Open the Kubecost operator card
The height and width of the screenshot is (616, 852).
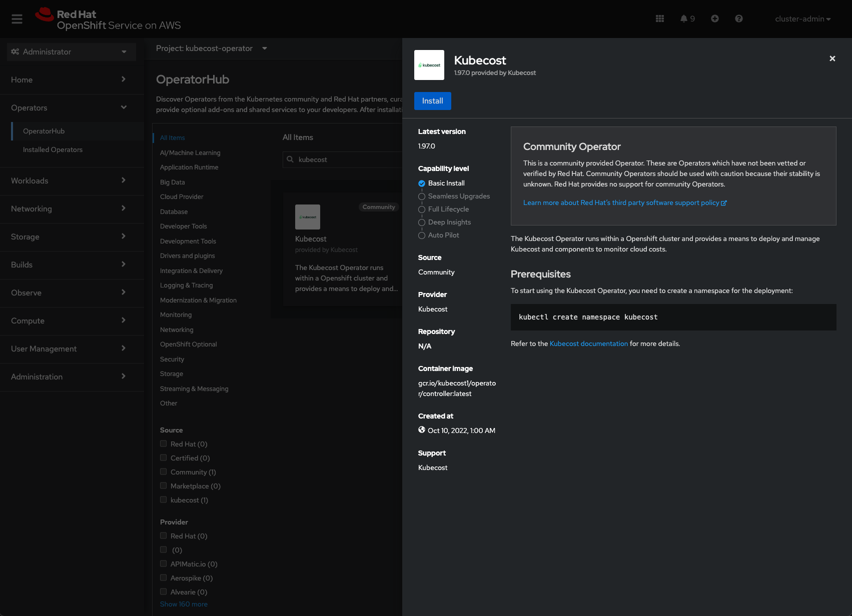click(343, 249)
